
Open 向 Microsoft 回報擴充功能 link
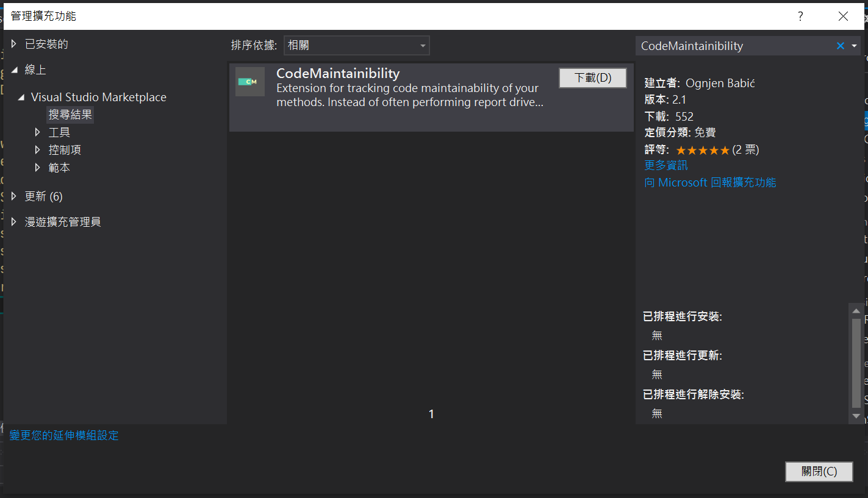710,182
